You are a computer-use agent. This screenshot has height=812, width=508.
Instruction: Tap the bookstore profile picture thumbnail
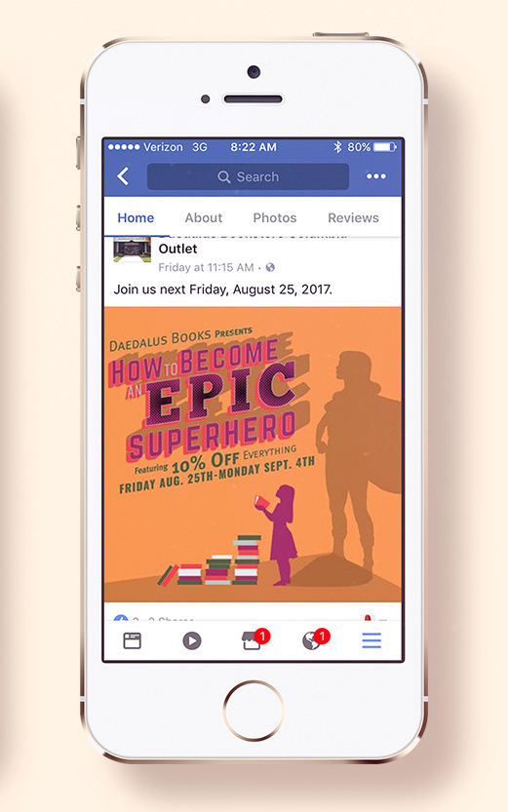[x=132, y=250]
